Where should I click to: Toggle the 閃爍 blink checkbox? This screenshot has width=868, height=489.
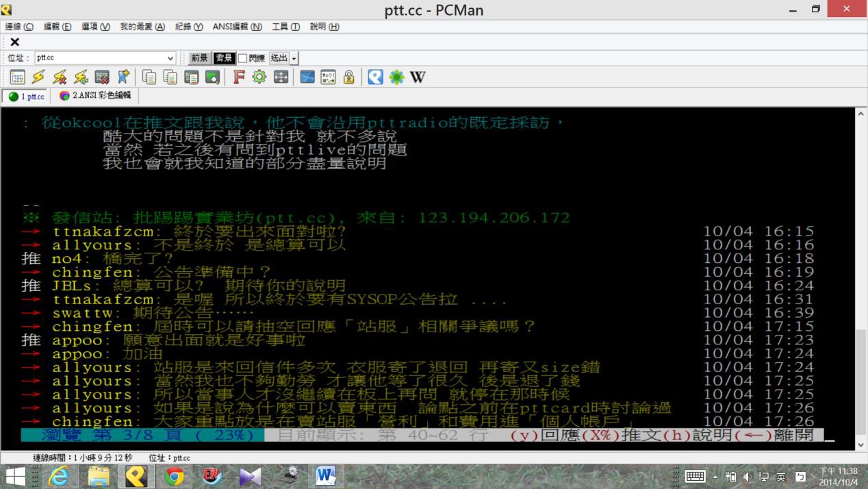pyautogui.click(x=242, y=58)
